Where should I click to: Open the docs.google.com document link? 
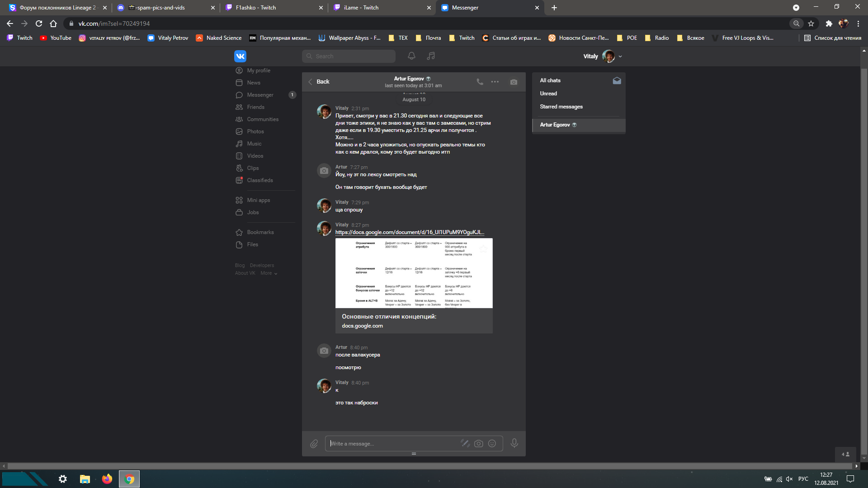click(409, 232)
